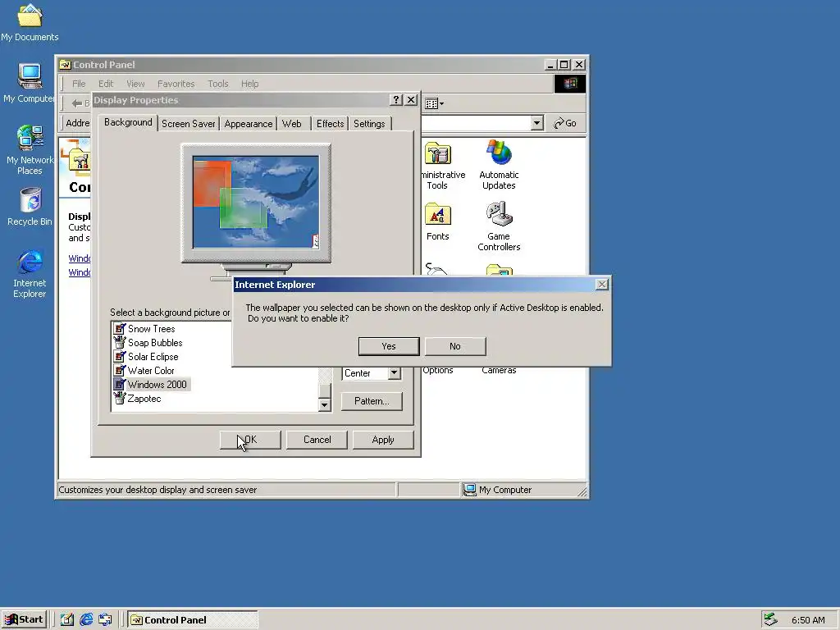
Task: Switch to Appearance tab
Action: pyautogui.click(x=248, y=124)
